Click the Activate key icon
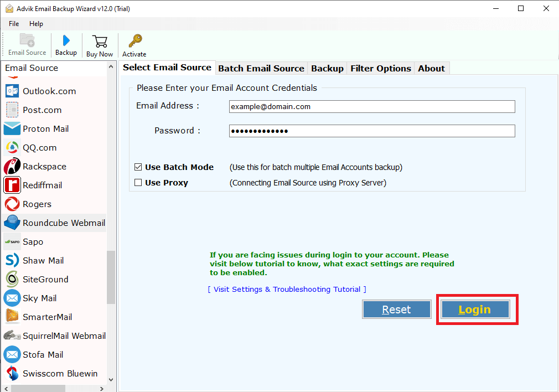This screenshot has height=392, width=559. point(134,44)
